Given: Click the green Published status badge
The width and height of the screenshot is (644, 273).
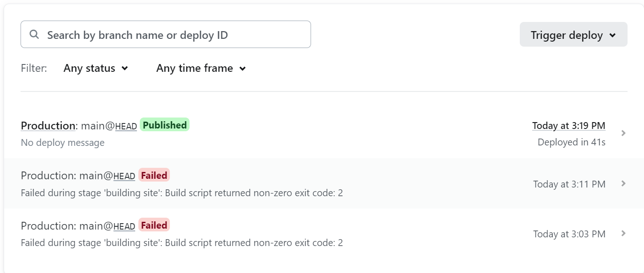Looking at the screenshot, I should tap(164, 125).
